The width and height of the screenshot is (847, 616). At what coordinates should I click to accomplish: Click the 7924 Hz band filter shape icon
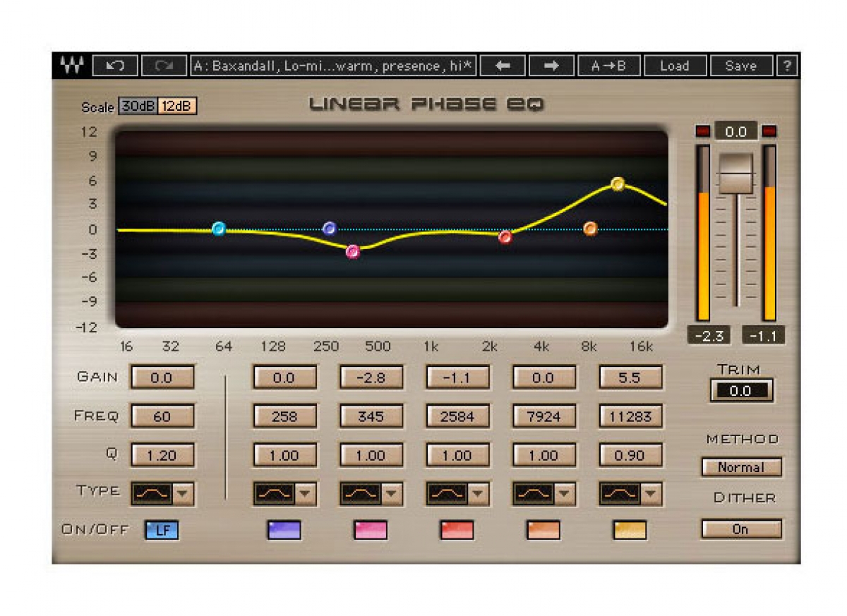tap(533, 494)
